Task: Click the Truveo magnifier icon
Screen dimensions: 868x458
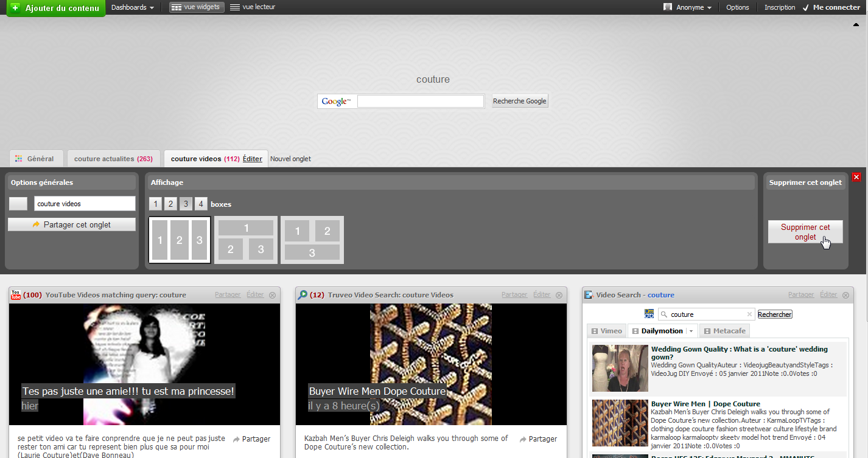Action: tap(303, 295)
